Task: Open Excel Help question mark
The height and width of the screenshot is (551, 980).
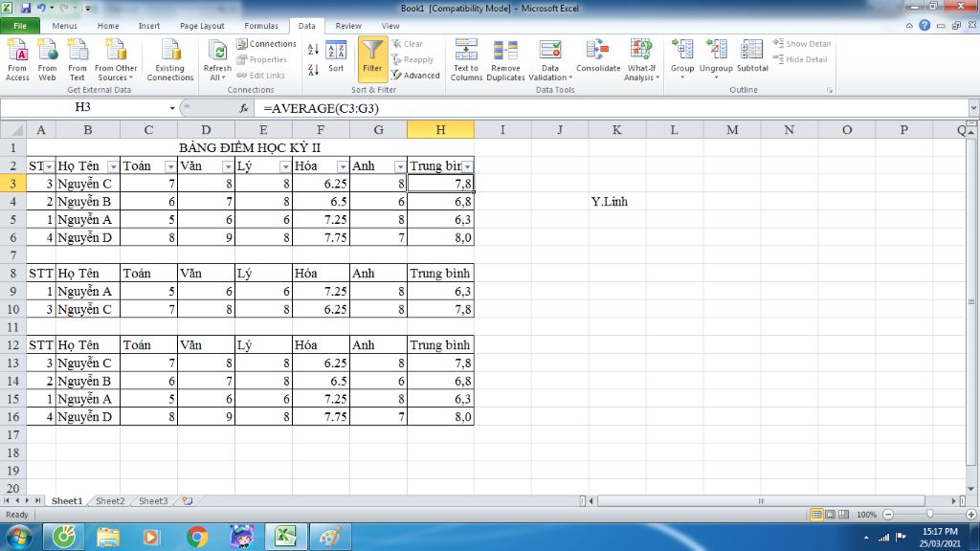Action: tap(924, 26)
